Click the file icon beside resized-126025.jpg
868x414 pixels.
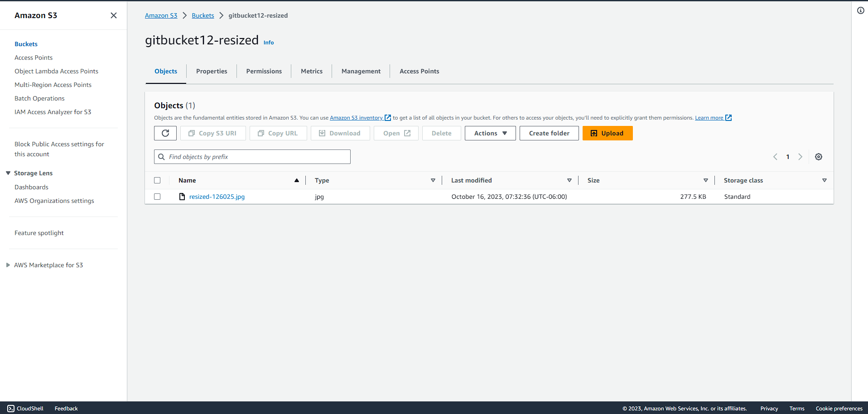182,197
